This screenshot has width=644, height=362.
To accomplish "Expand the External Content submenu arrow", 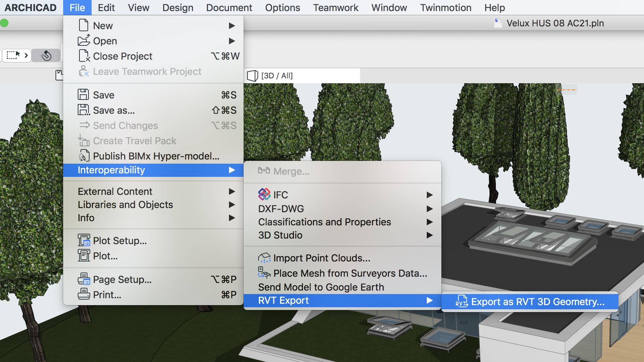I will pyautogui.click(x=232, y=191).
